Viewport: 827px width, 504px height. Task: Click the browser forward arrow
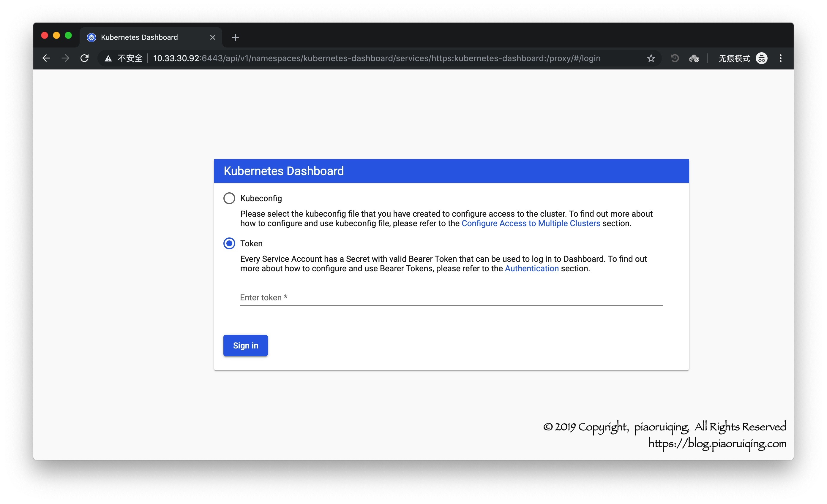(65, 58)
